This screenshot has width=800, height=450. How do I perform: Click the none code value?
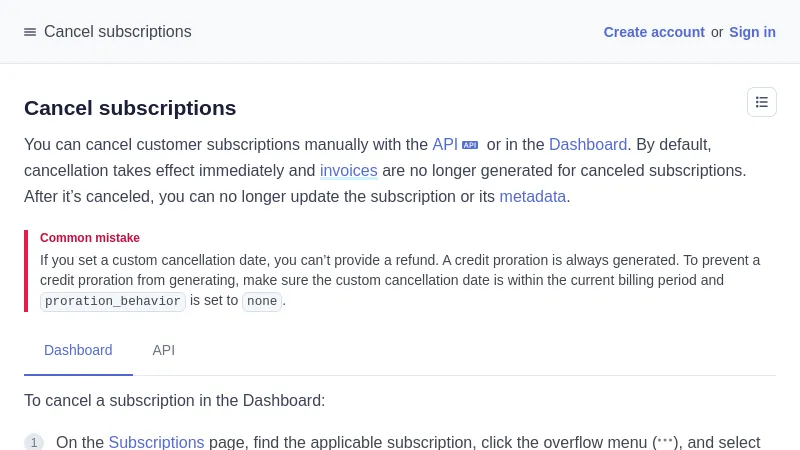click(262, 301)
